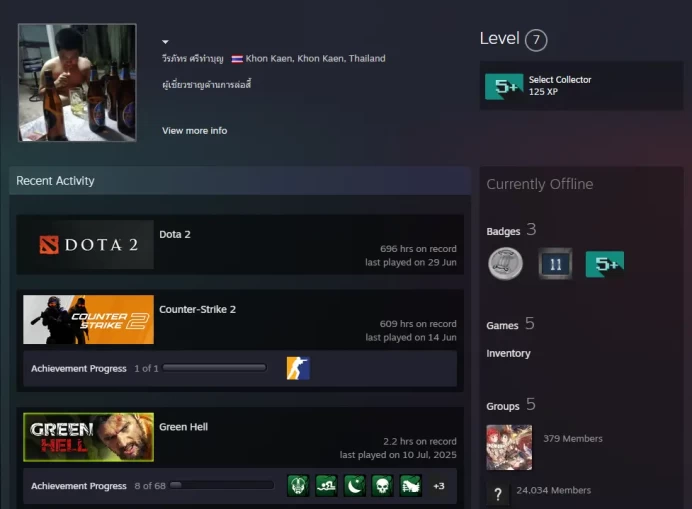Click Khon Kaen, Thailand location text
This screenshot has width=692, height=509.
tap(316, 59)
